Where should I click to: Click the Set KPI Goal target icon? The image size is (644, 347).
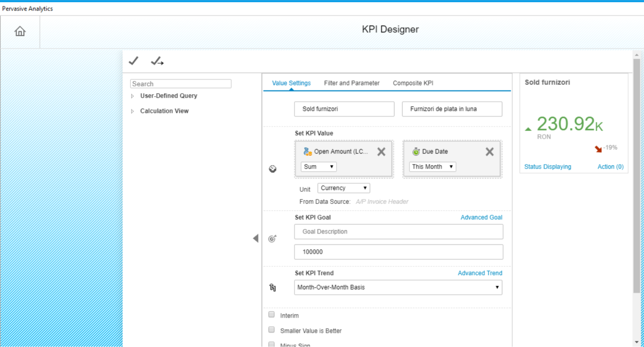click(x=273, y=238)
